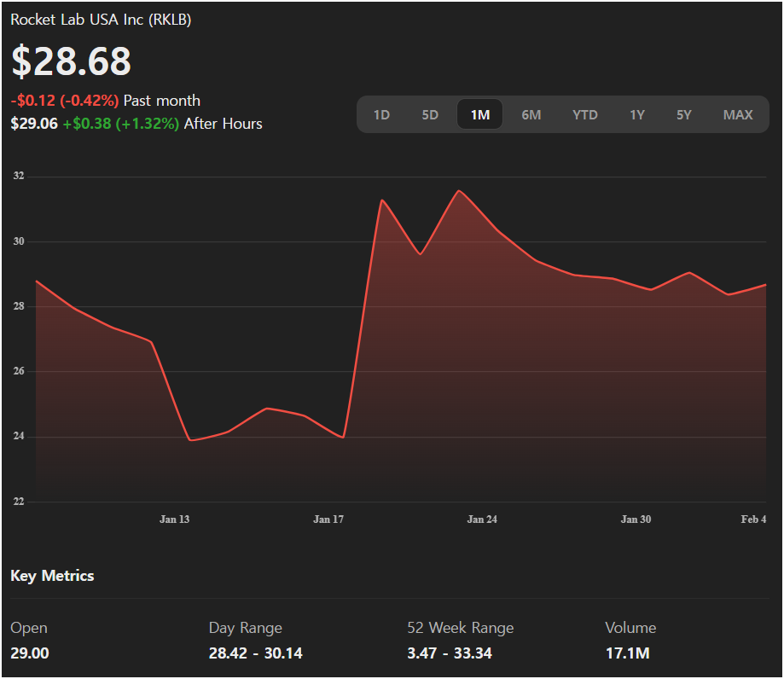Click the Jan 17 date on the axis
This screenshot has height=679, width=784.
tap(328, 519)
